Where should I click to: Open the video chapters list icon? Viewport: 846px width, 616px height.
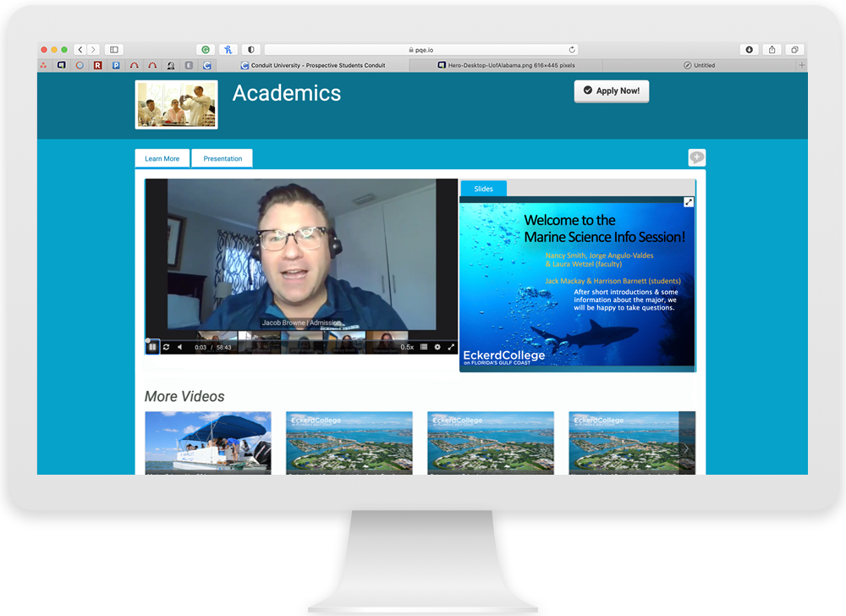(424, 347)
